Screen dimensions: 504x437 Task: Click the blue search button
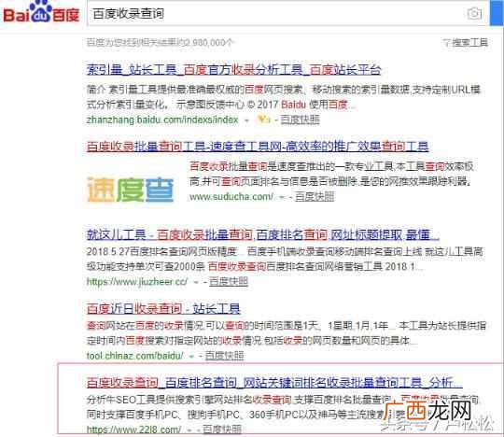497,13
